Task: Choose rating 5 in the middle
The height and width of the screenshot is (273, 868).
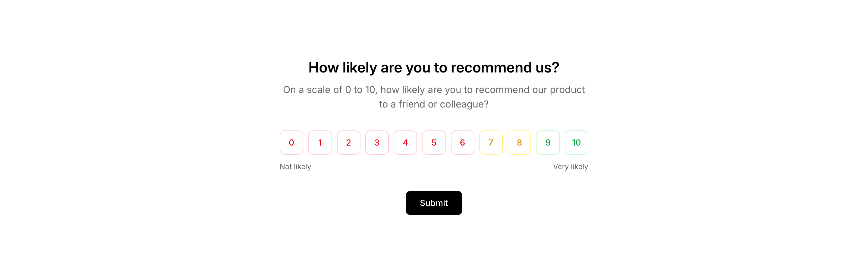Action: 434,143
